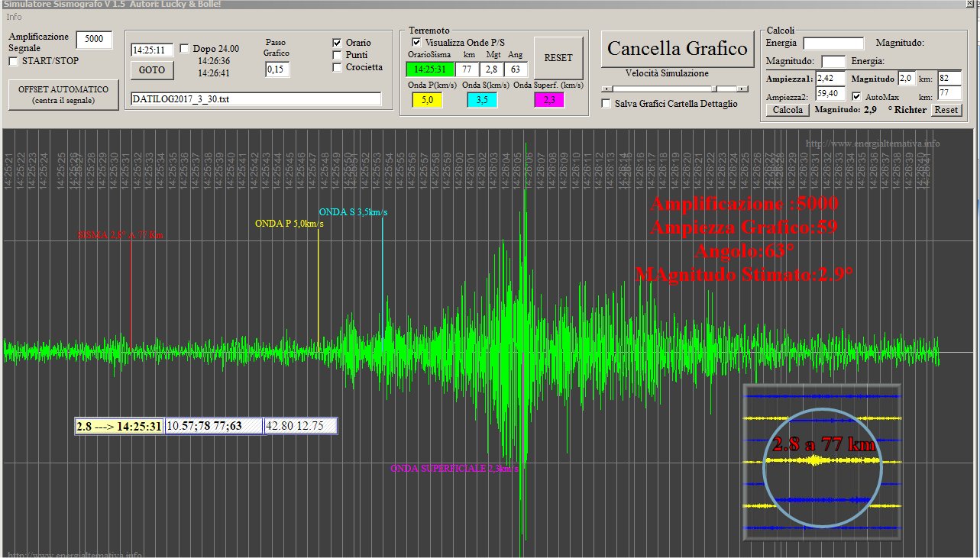Screen dimensions: 980x558
Task: Click the 'Angolo:63°' red text
Action: point(745,250)
